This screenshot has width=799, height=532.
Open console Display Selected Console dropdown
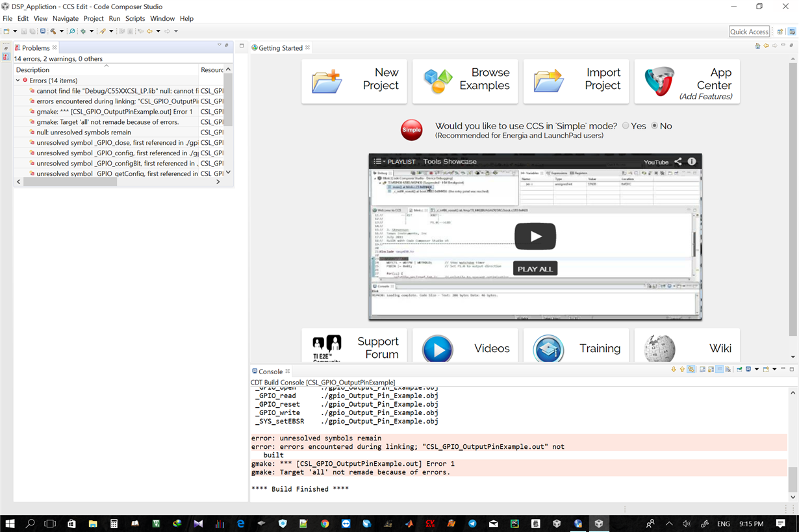click(757, 370)
